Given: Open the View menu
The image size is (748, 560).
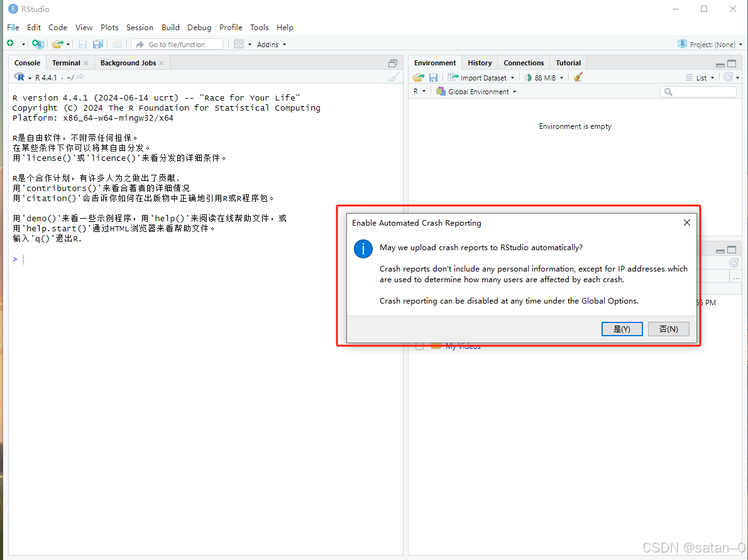Looking at the screenshot, I should pyautogui.click(x=84, y=27).
